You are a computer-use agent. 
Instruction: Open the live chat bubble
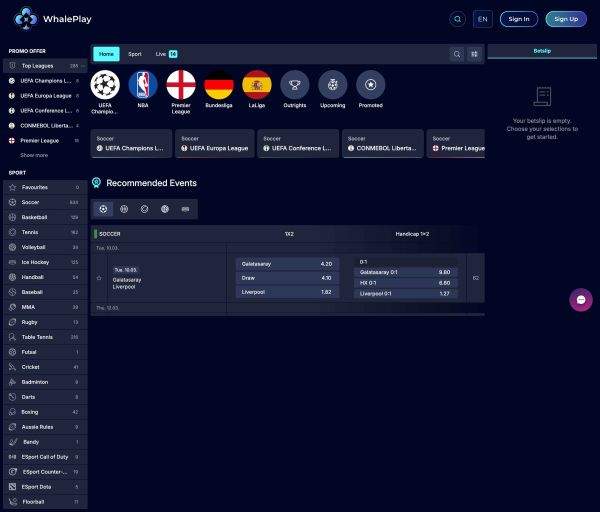581,300
